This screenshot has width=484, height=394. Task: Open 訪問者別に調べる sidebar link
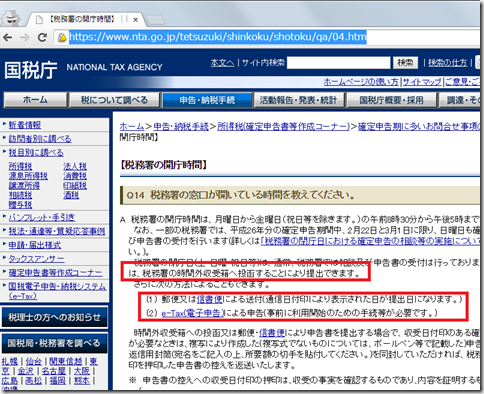[x=40, y=139]
